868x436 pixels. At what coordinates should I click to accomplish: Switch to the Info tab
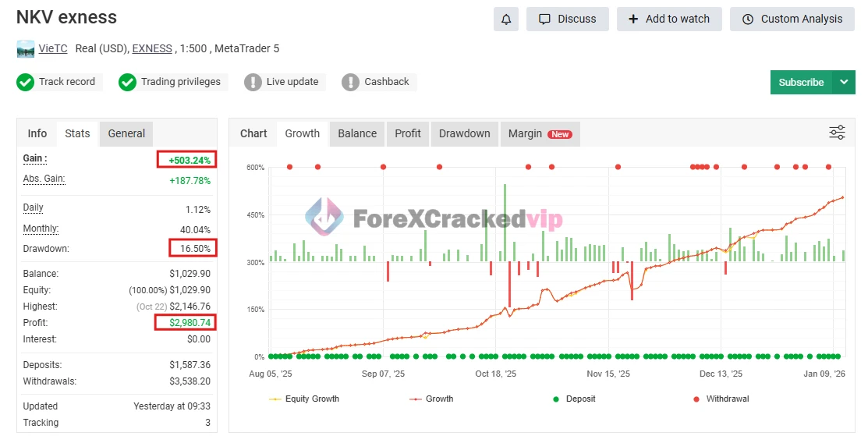[37, 133]
